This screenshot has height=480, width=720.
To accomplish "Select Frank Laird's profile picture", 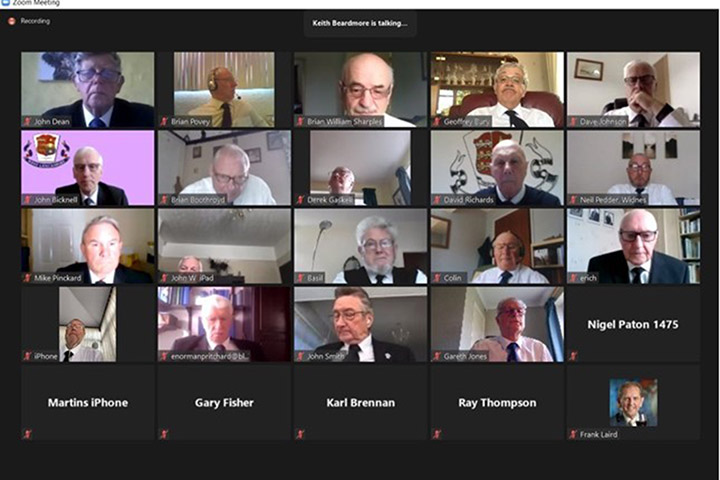I will click(x=633, y=403).
